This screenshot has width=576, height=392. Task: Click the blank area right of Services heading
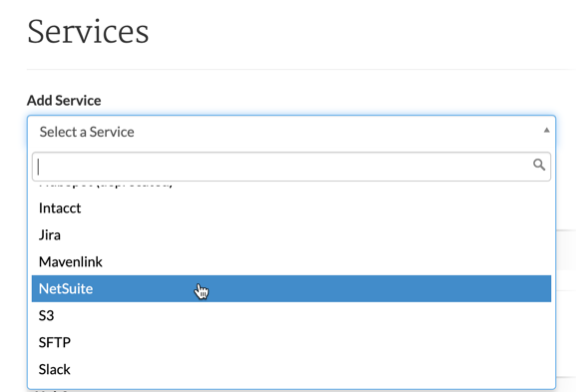[x=360, y=32]
